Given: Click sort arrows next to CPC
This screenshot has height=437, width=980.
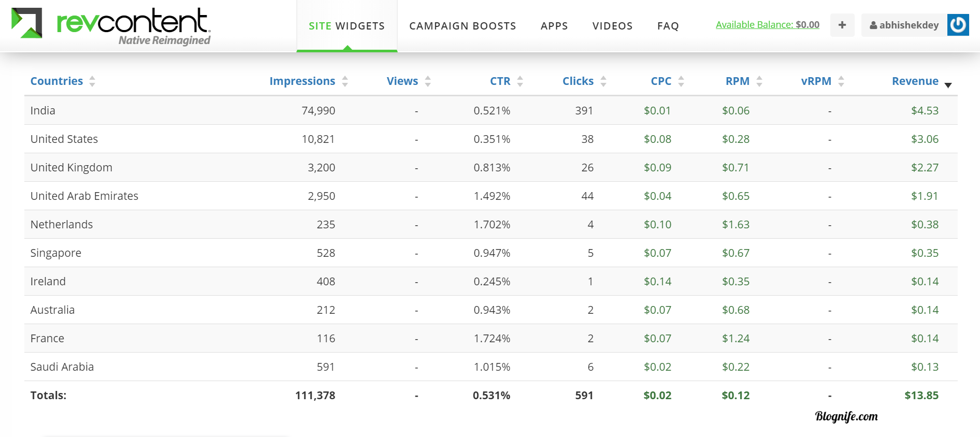Looking at the screenshot, I should coord(681,81).
